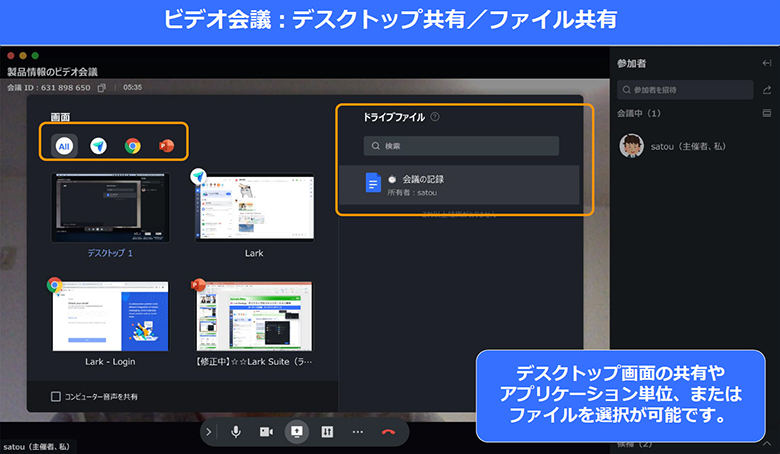Click the 参加者を招待 search field
The image size is (780, 454).
(x=685, y=90)
